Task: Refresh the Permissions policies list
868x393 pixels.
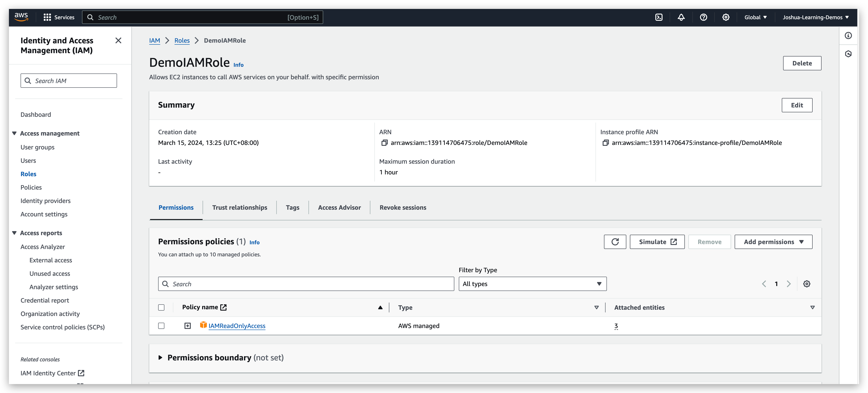Action: (x=615, y=241)
